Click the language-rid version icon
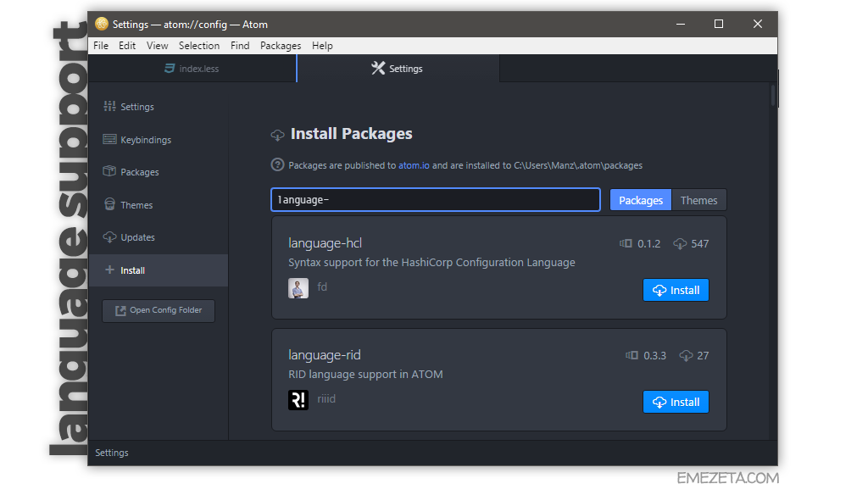Viewport: 868px width, 495px height. [632, 355]
